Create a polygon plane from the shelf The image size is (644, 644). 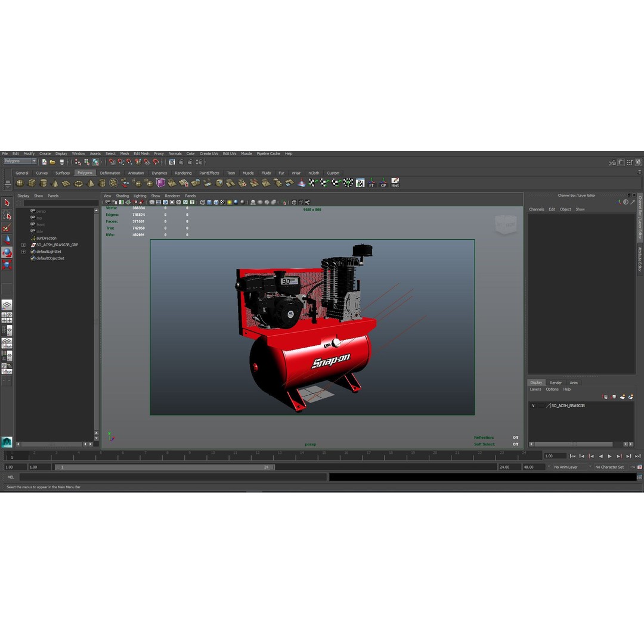click(x=66, y=183)
